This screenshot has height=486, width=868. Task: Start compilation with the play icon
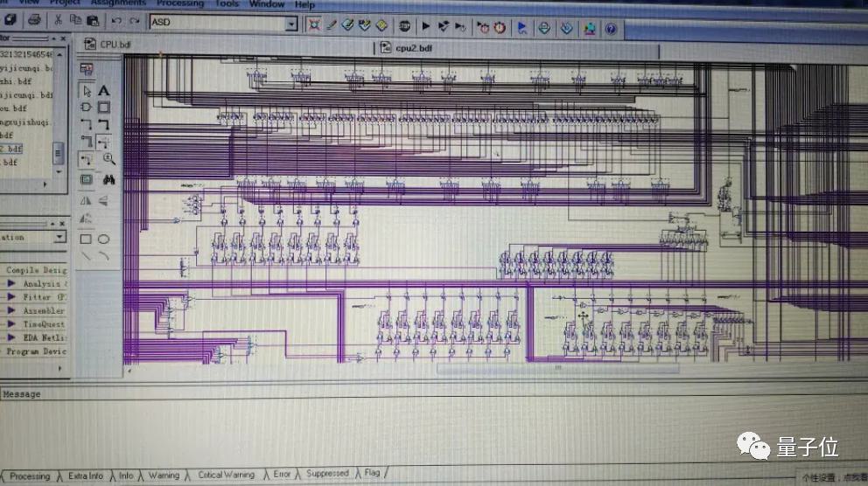click(x=426, y=26)
